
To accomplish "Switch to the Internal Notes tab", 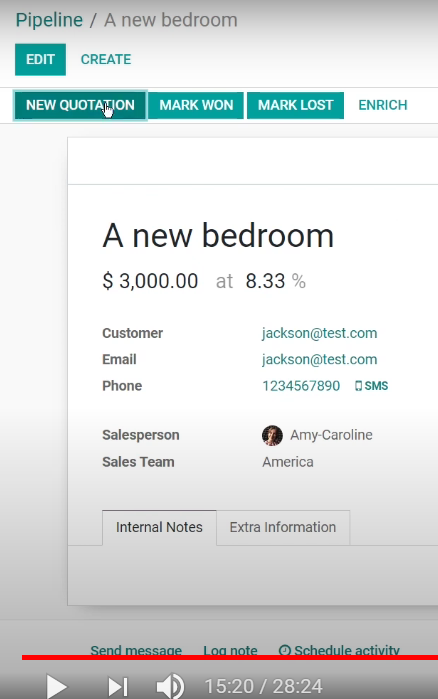I will [159, 527].
